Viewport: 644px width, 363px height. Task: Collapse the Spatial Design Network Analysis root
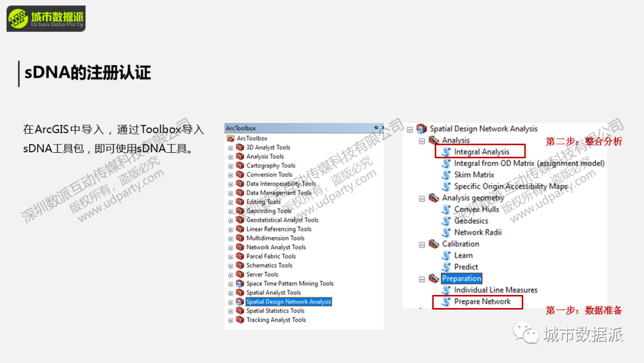[x=410, y=130]
